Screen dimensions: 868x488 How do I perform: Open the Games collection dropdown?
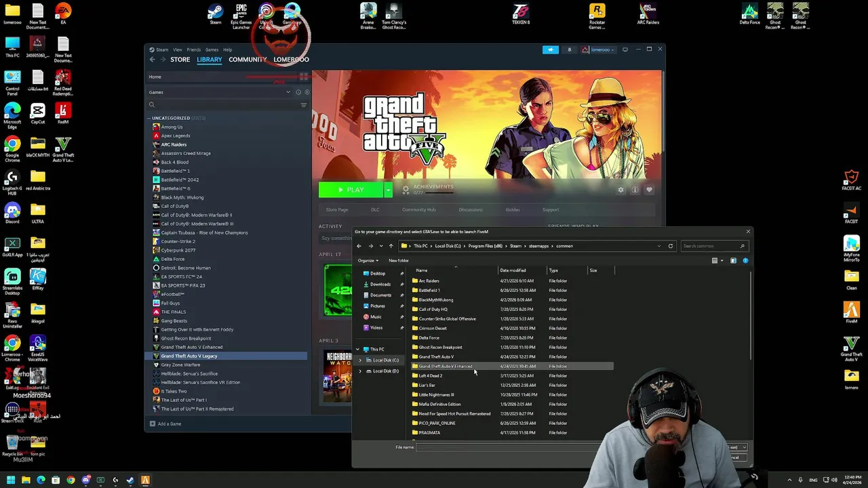(x=288, y=92)
